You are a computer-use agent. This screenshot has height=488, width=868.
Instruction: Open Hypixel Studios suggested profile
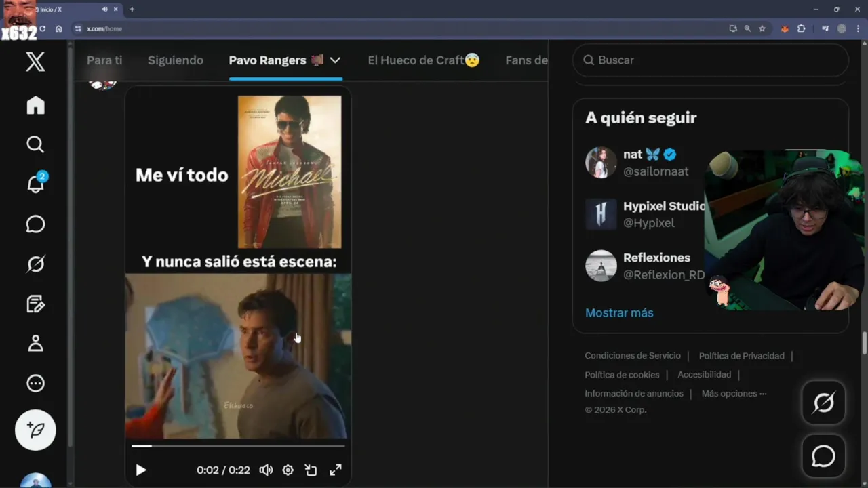pyautogui.click(x=644, y=214)
